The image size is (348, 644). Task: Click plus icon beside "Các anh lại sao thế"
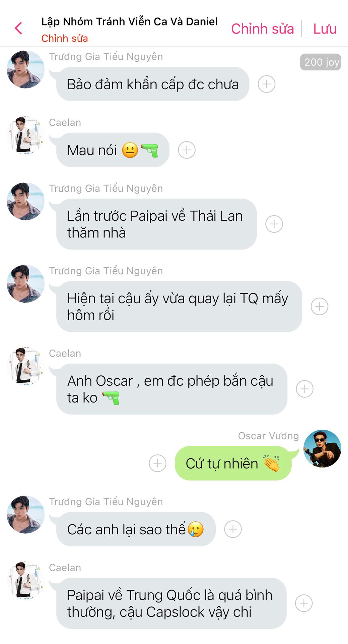(233, 529)
